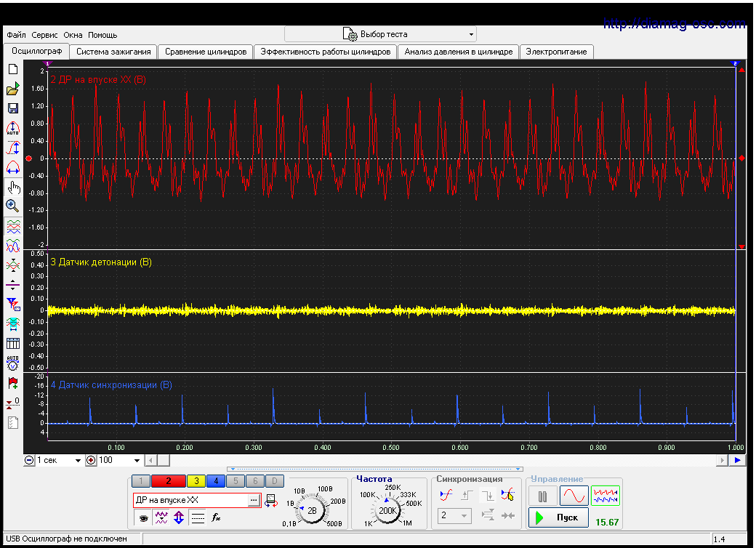Open the Сервис menu
This screenshot has width=756, height=548.
click(44, 35)
